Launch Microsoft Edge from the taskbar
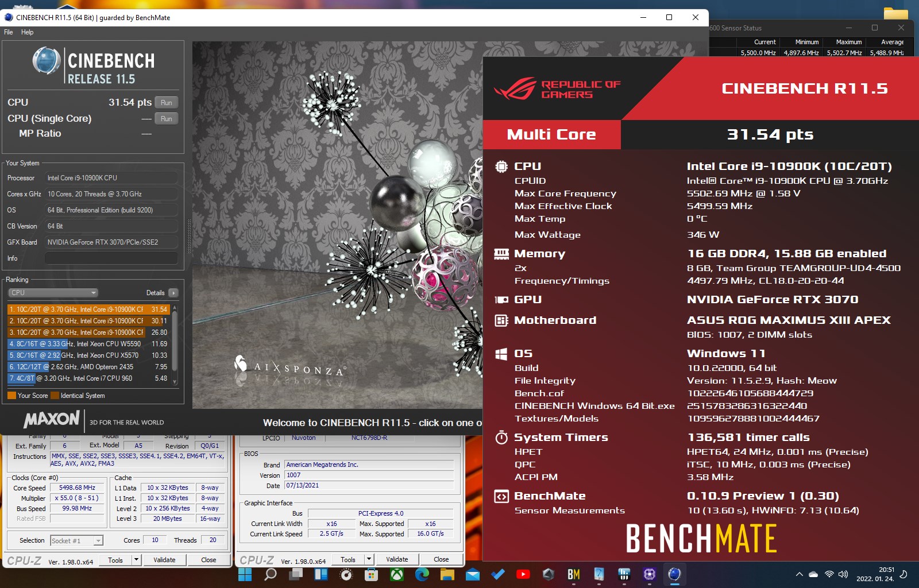The image size is (919, 588). point(422,574)
